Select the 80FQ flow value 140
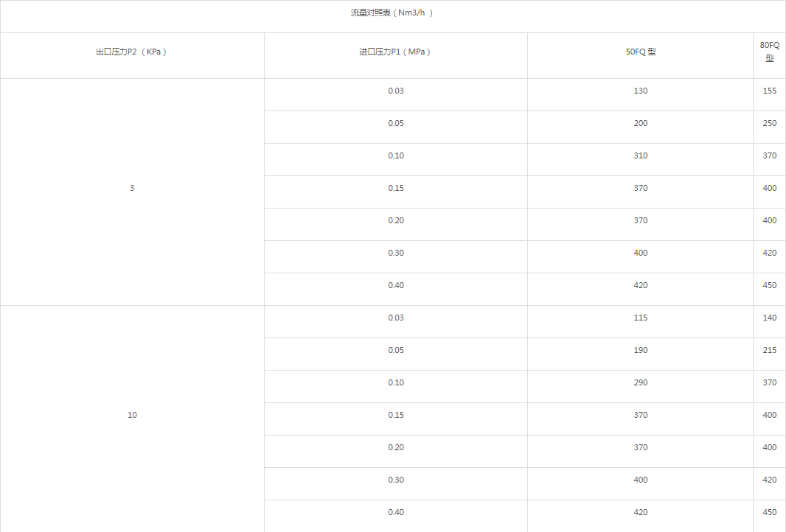The height and width of the screenshot is (532, 786). pyautogui.click(x=769, y=318)
